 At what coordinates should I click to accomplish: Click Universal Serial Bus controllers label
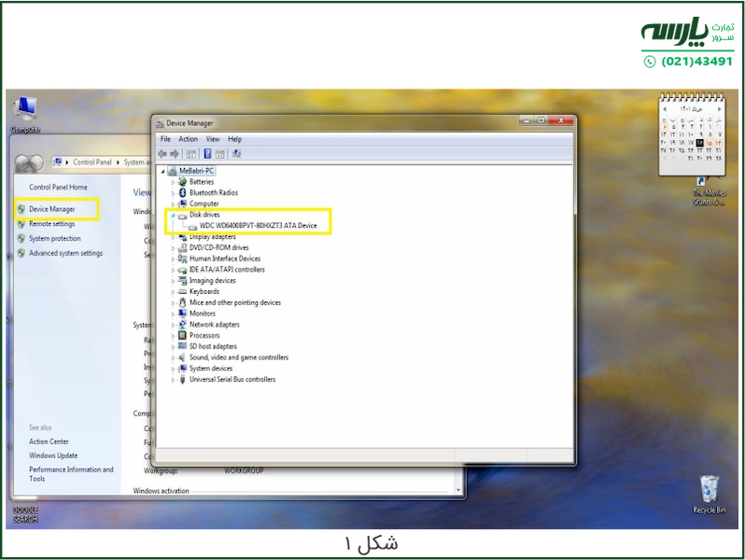coord(232,380)
